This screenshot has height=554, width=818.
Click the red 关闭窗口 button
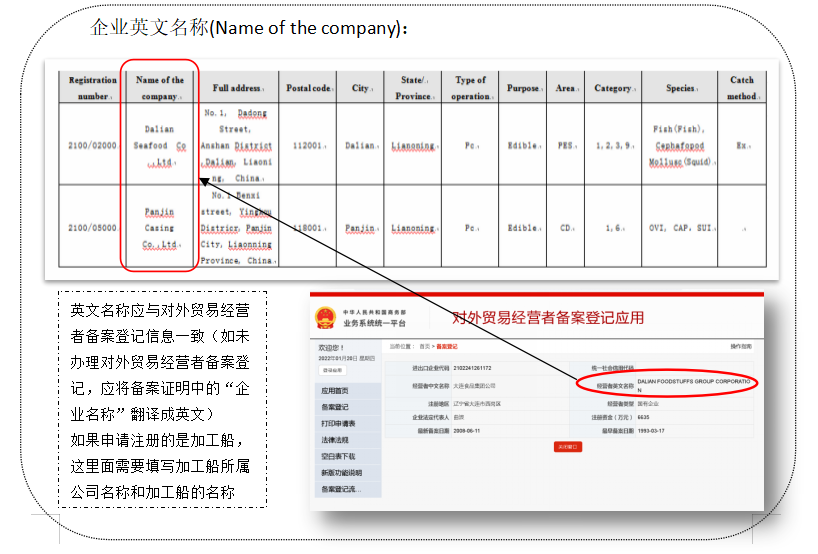click(568, 447)
